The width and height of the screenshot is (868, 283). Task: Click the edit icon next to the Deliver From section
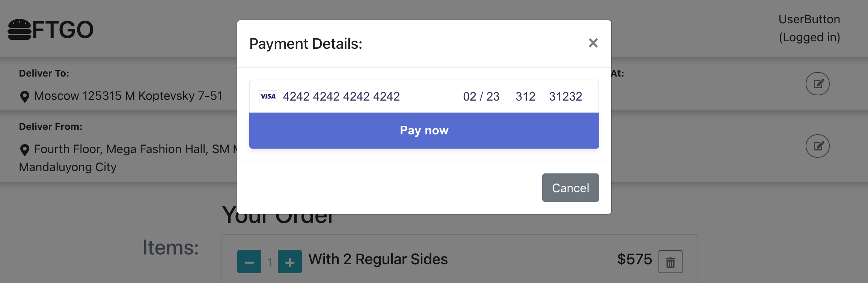tap(818, 146)
